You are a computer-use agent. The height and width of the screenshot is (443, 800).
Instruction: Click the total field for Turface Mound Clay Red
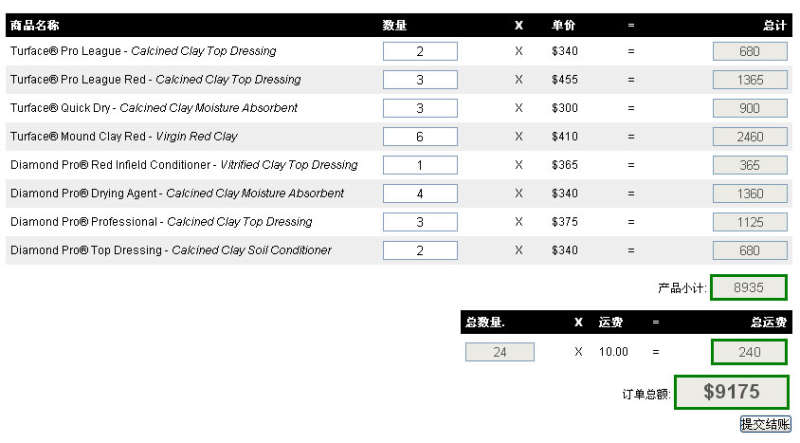[750, 137]
